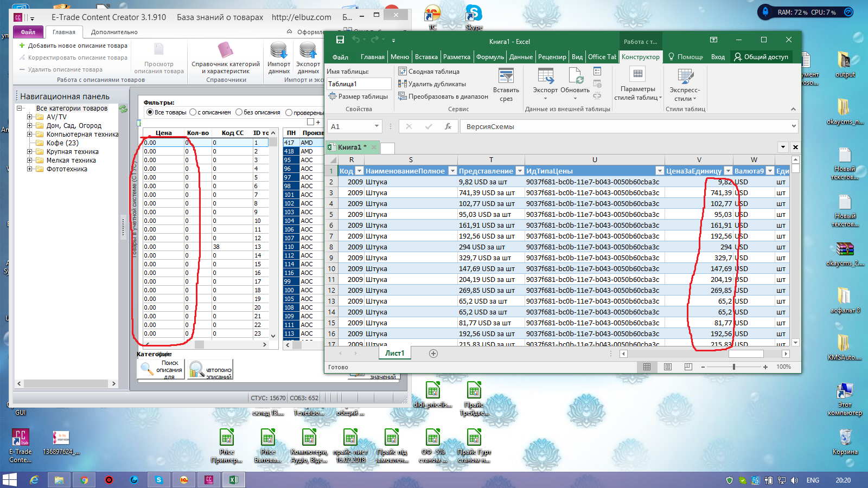Switch to Normal view in the Excel status bar
This screenshot has width=868, height=488.
pos(647,367)
